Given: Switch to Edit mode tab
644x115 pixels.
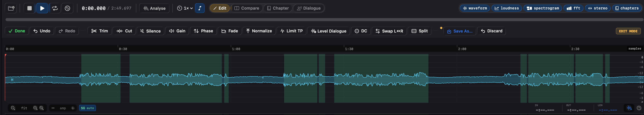Looking at the screenshot, I should (220, 8).
